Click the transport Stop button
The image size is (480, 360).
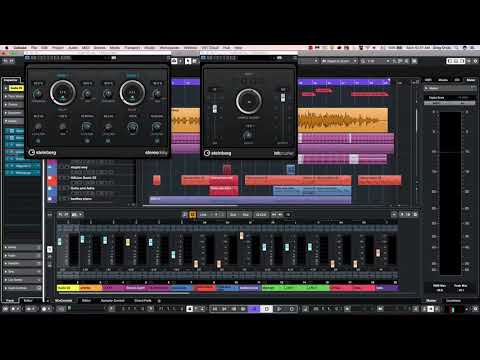(x=267, y=309)
